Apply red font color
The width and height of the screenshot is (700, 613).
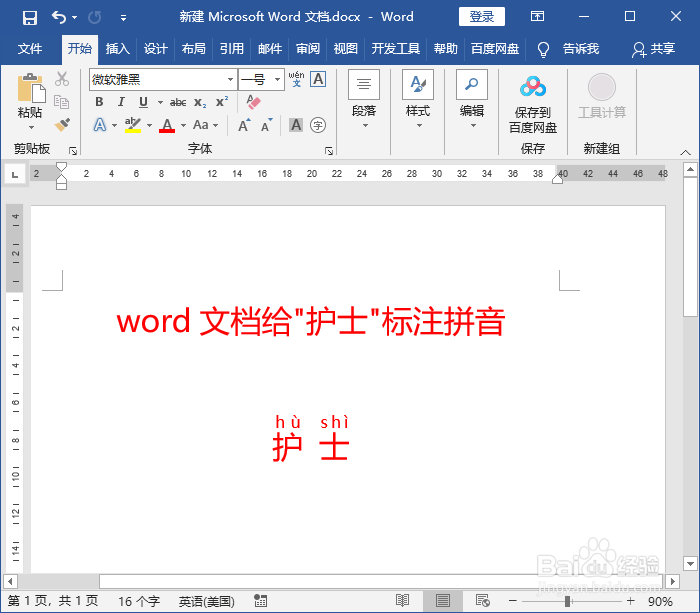pos(167,125)
